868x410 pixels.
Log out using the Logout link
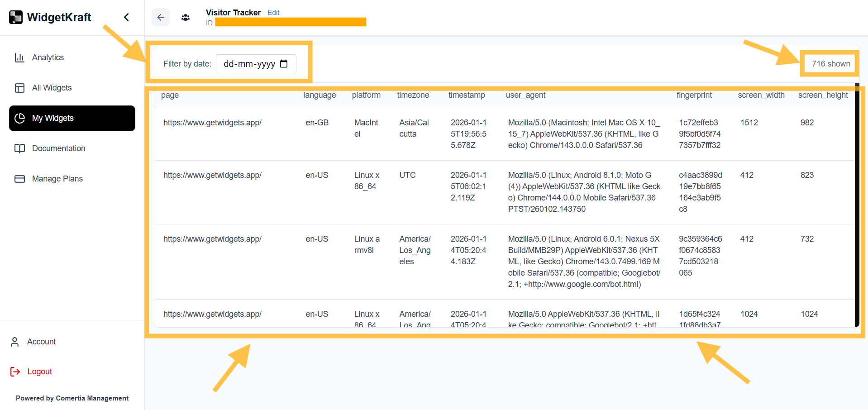40,372
